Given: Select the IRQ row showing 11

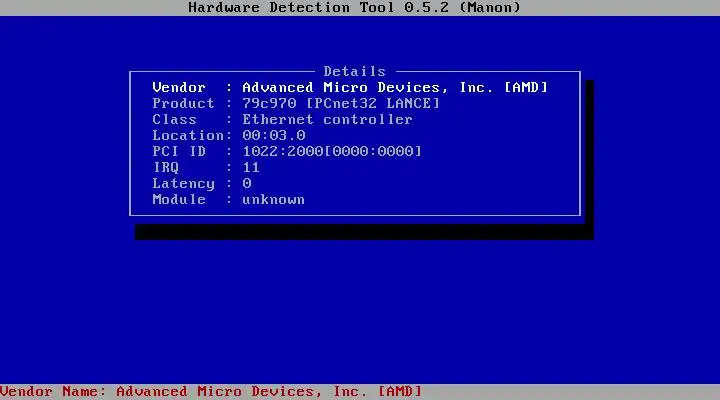Looking at the screenshot, I should point(354,168).
